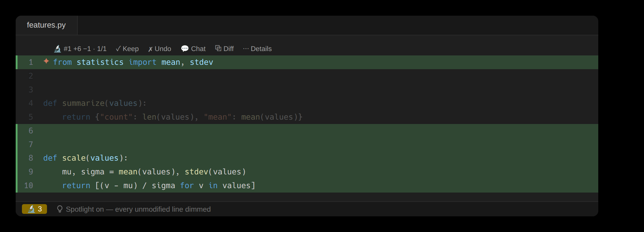Select line number 3 in the gutter
Image resolution: width=644 pixels, height=232 pixels.
(31, 90)
